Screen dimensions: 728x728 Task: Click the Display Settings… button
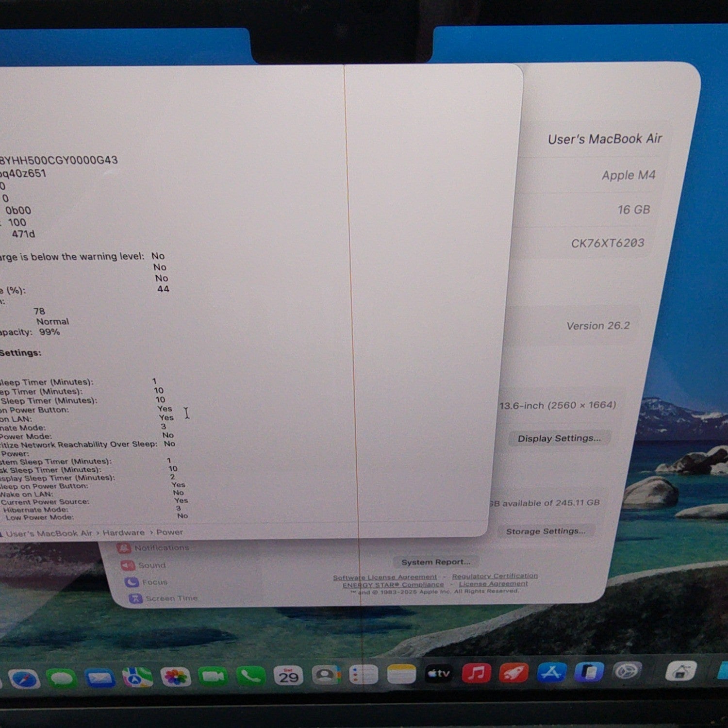[559, 438]
